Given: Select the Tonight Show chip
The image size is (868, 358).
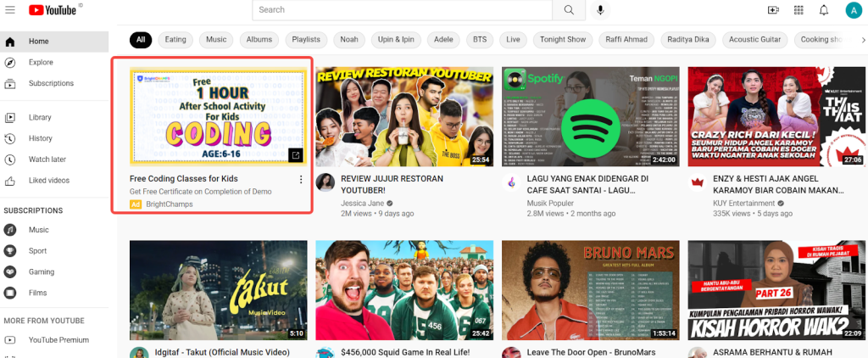Looking at the screenshot, I should tap(563, 40).
